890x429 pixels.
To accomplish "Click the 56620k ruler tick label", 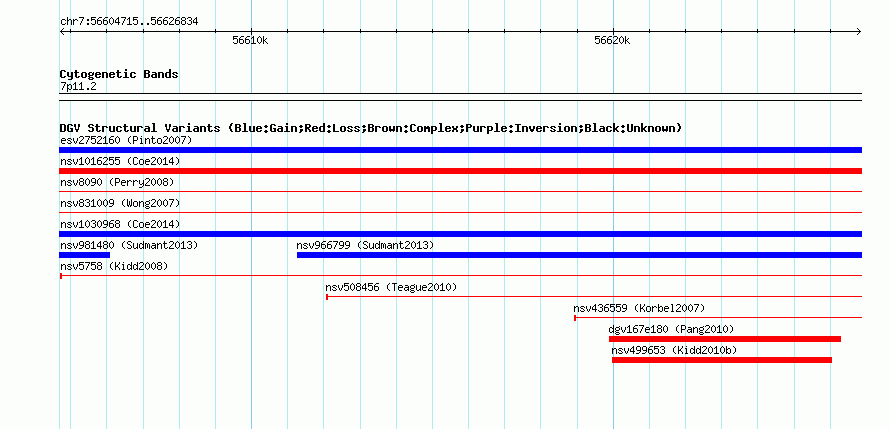I will click(x=612, y=41).
